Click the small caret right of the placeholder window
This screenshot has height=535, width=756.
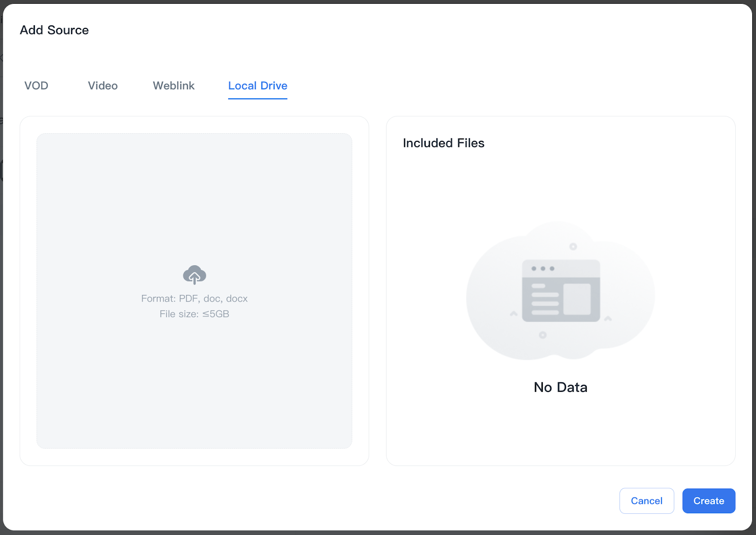[x=608, y=319]
